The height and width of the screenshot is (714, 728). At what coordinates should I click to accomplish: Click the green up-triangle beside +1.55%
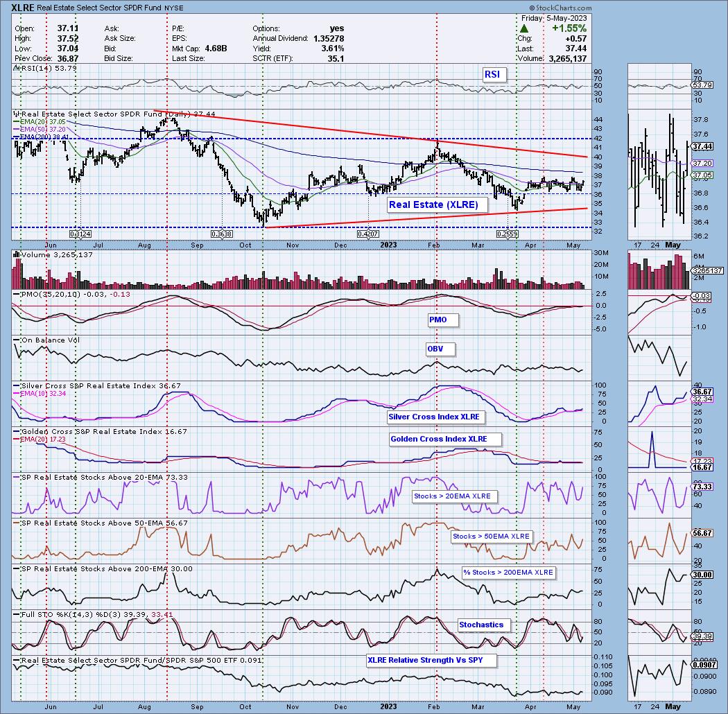click(523, 29)
